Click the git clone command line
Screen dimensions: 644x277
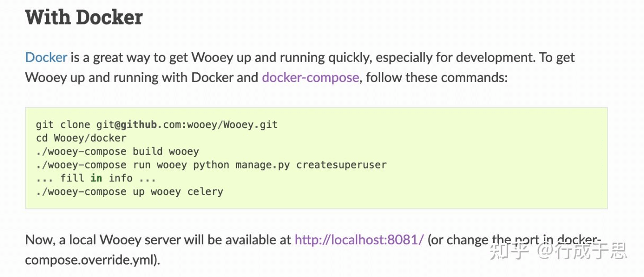[x=157, y=125]
